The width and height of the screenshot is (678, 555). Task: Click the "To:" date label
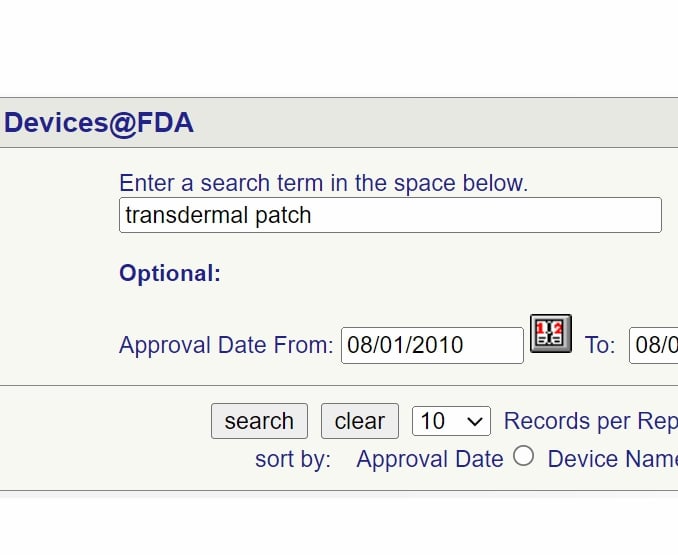click(x=600, y=345)
